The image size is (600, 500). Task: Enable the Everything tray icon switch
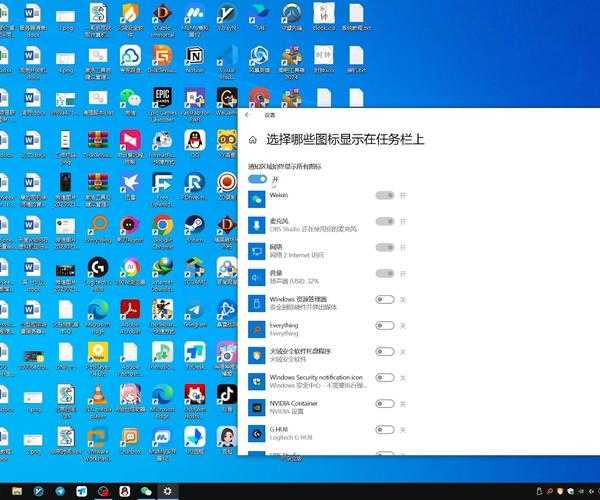385,326
